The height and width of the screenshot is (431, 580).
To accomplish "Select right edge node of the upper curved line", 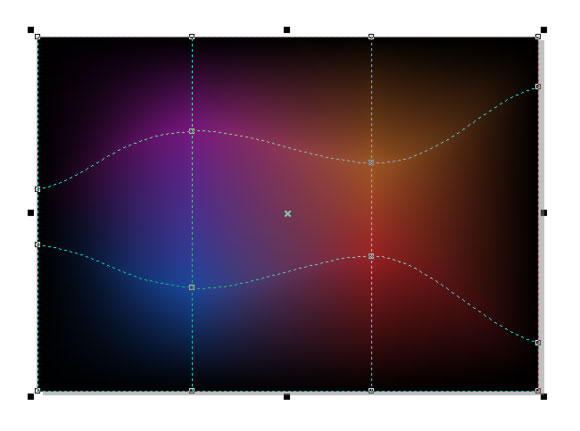I will pos(538,87).
